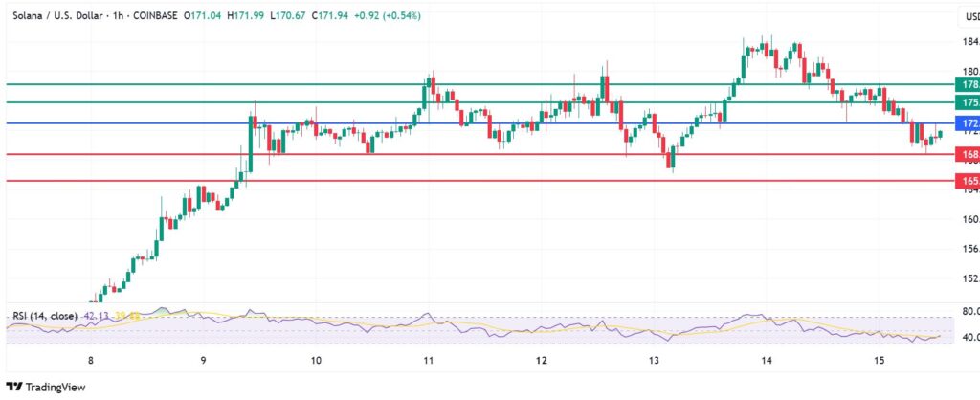Click the Solana / U.S. Dollar symbol title

(56, 16)
